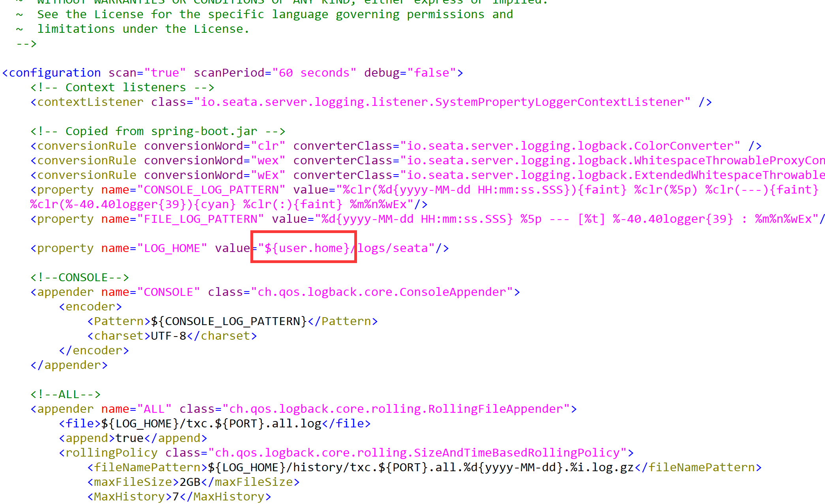Screen dimensions: 825x504
Task: Click ${CONSOLE_LOG_PATTERN} inside the Pattern tag
Action: 229,321
